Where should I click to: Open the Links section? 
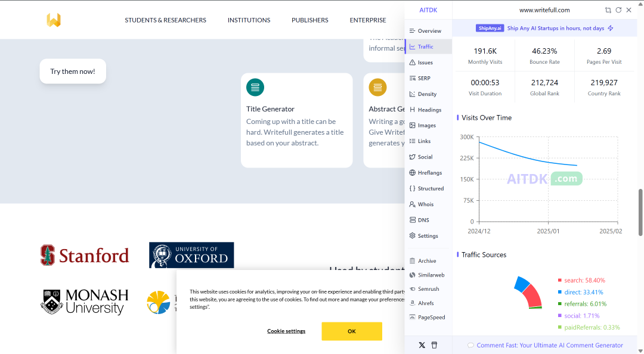pos(428,141)
